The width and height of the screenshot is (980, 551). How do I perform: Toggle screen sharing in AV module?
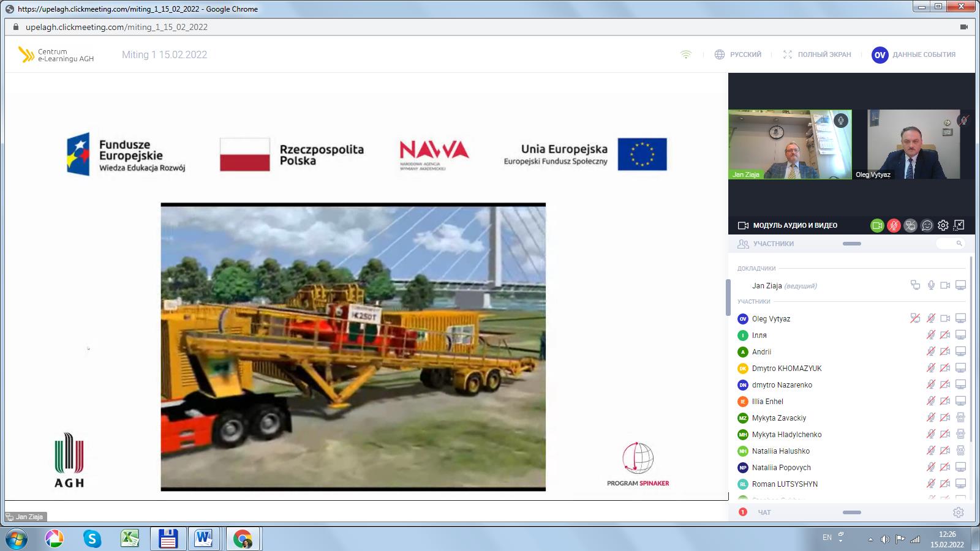[x=910, y=225]
